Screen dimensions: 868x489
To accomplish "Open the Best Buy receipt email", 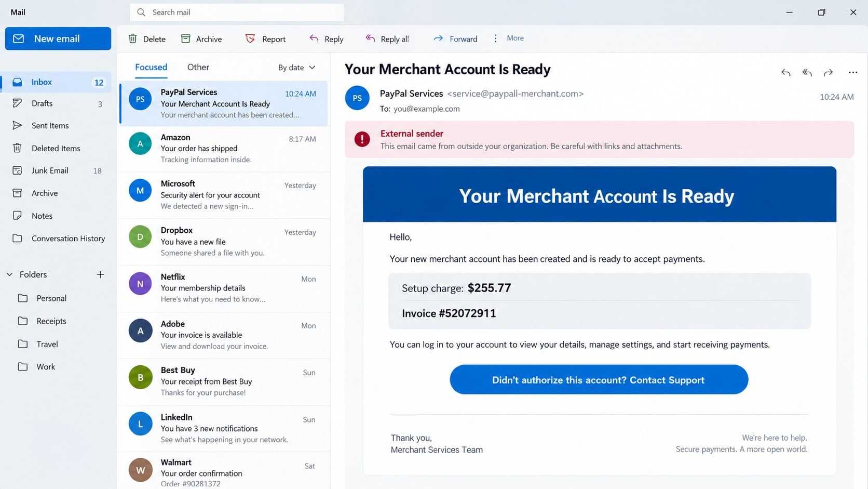I will click(x=224, y=382).
